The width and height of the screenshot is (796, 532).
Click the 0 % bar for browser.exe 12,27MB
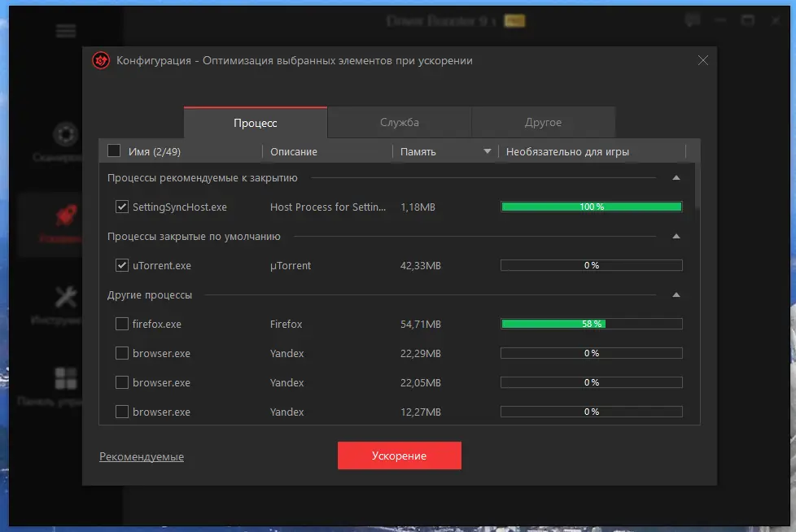point(592,412)
